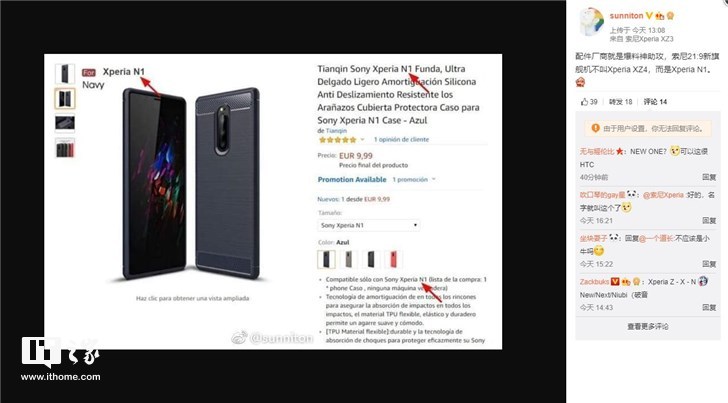This screenshot has width=728, height=403.
Task: Expand the 1 promoción dropdown arrow
Action: point(434,179)
